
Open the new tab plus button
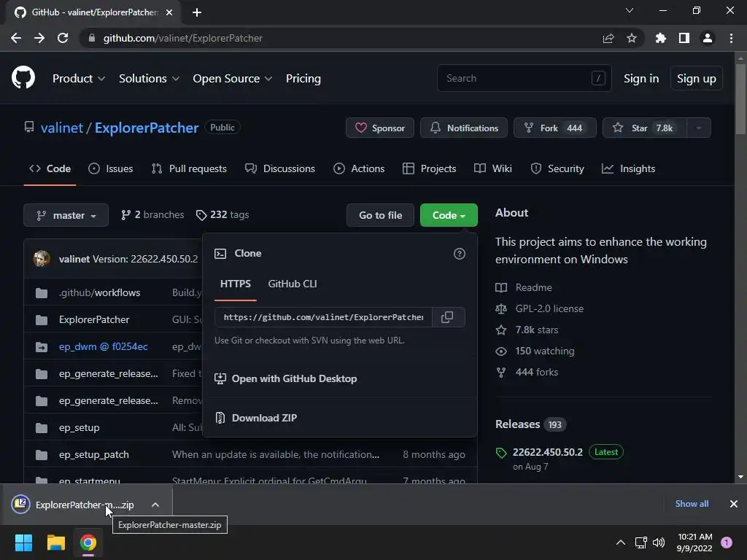(197, 12)
